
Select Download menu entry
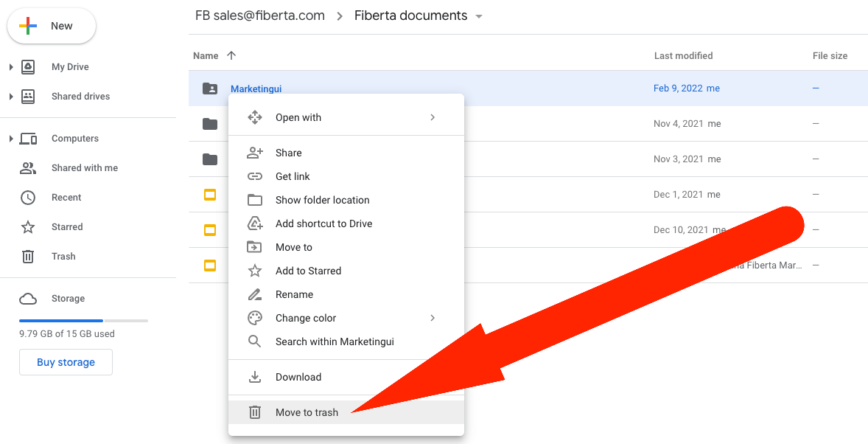(x=346, y=377)
